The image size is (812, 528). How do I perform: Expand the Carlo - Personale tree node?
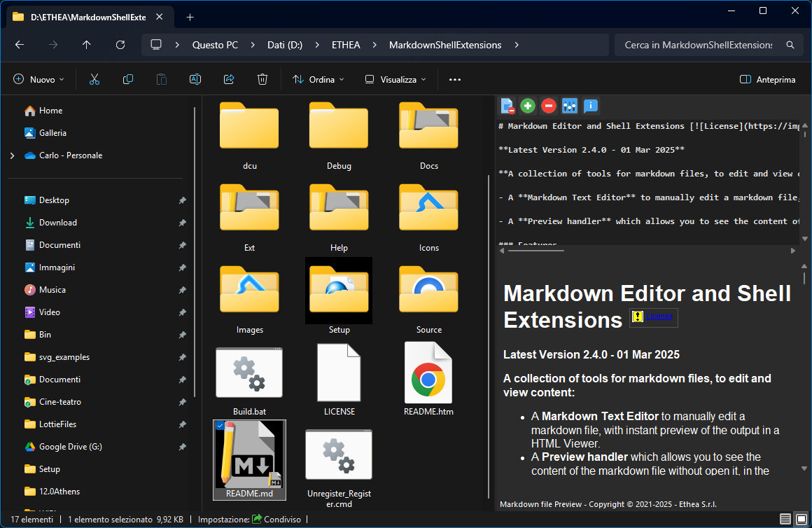(13, 155)
